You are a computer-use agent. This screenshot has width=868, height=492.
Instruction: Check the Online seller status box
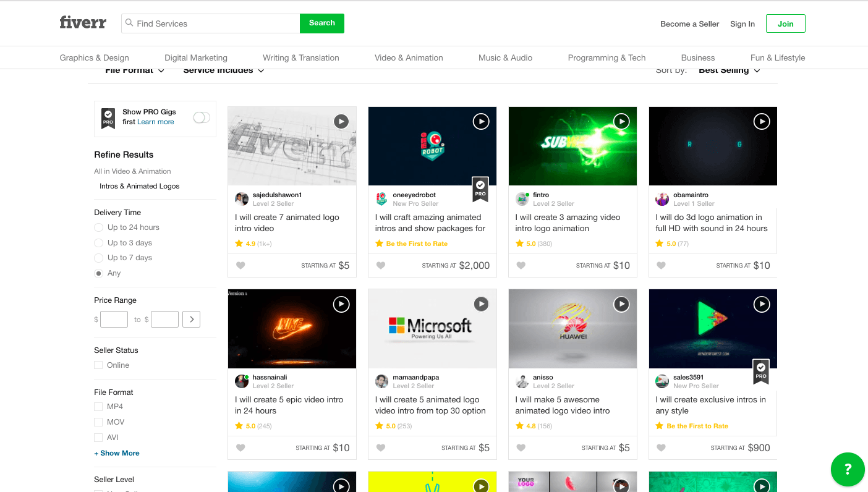coord(98,365)
